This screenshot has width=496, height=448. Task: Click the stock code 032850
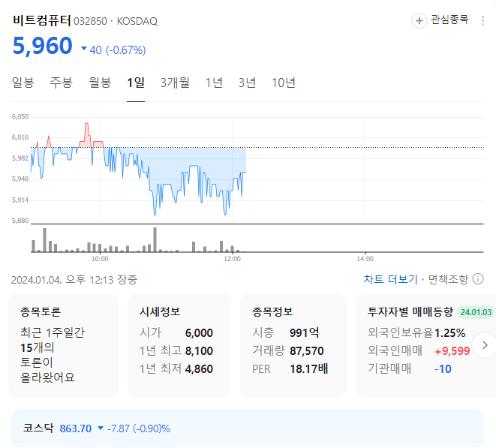tap(90, 21)
